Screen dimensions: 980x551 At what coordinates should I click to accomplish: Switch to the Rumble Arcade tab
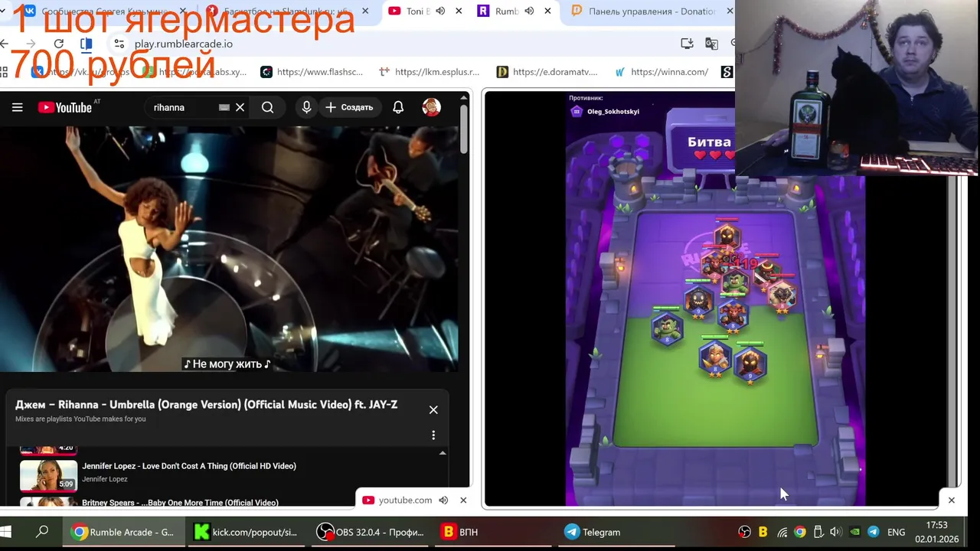pos(505,11)
